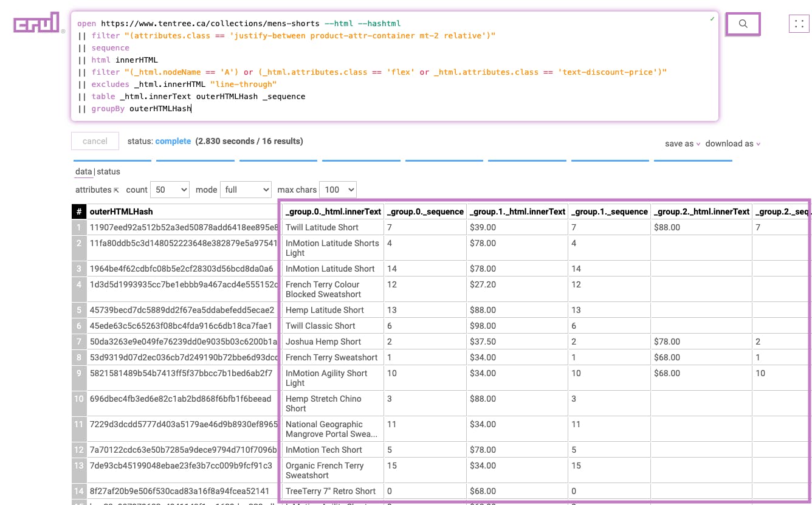Open the save as dropdown
Image resolution: width=812 pixels, height=505 pixels.
click(x=683, y=143)
